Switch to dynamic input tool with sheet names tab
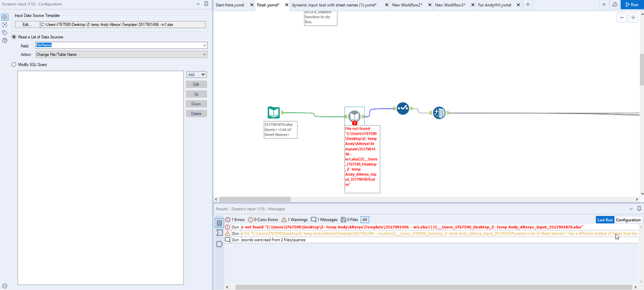Viewport: 644px width, 290px height. coord(334,5)
